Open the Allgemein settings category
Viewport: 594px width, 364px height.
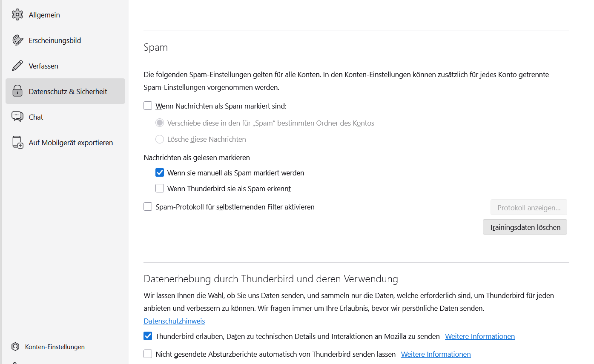point(65,15)
